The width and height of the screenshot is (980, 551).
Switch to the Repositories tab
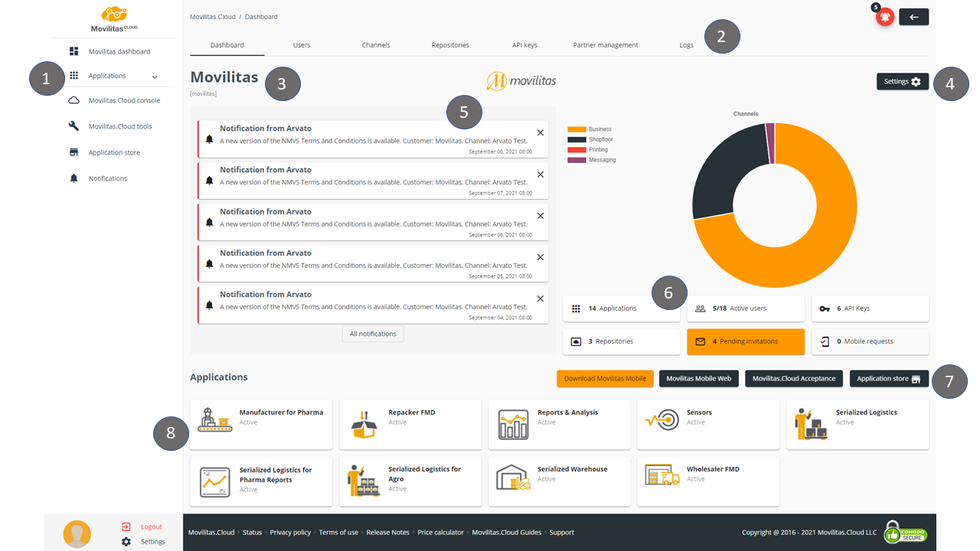pyautogui.click(x=450, y=45)
